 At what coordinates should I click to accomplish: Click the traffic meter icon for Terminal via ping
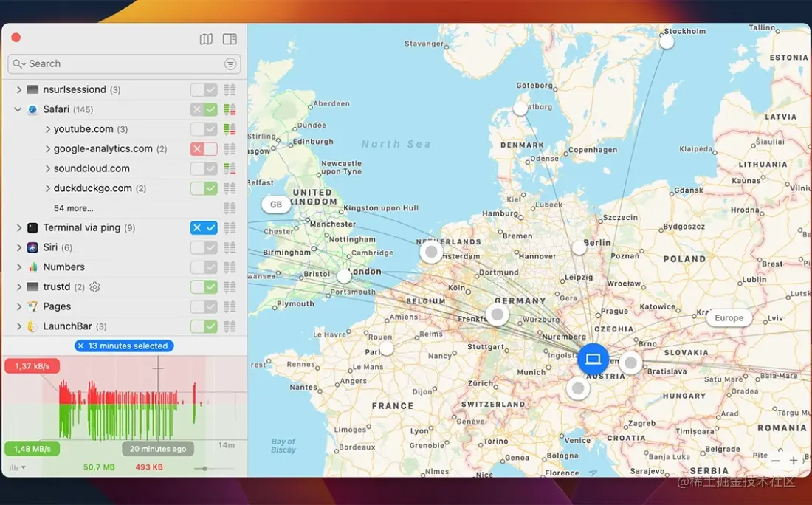coord(230,228)
